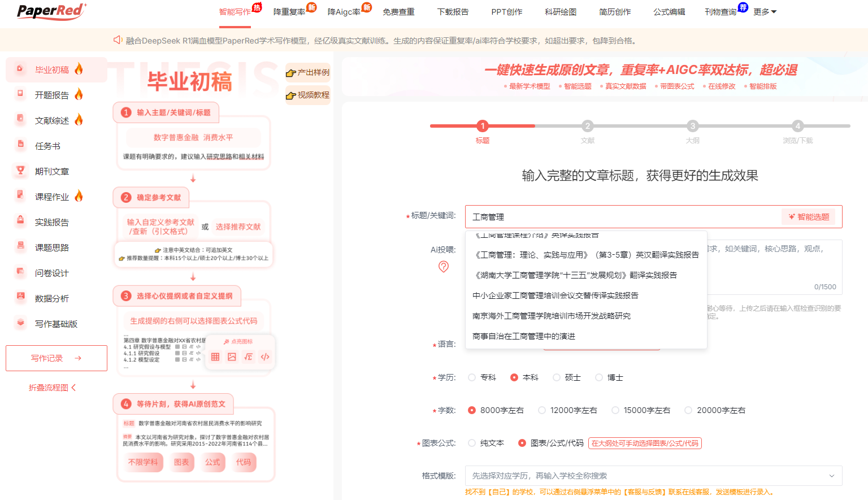Select the 纯文本 radio option
868x500 pixels.
(472, 443)
